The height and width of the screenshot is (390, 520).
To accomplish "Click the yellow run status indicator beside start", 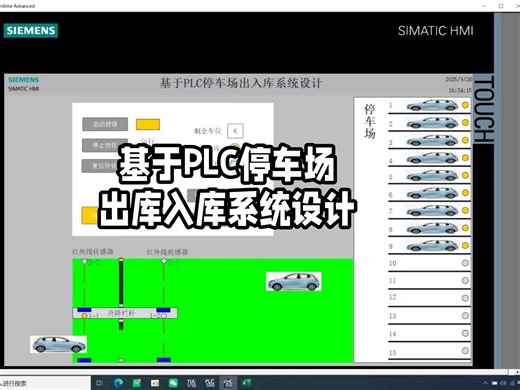I will [148, 124].
